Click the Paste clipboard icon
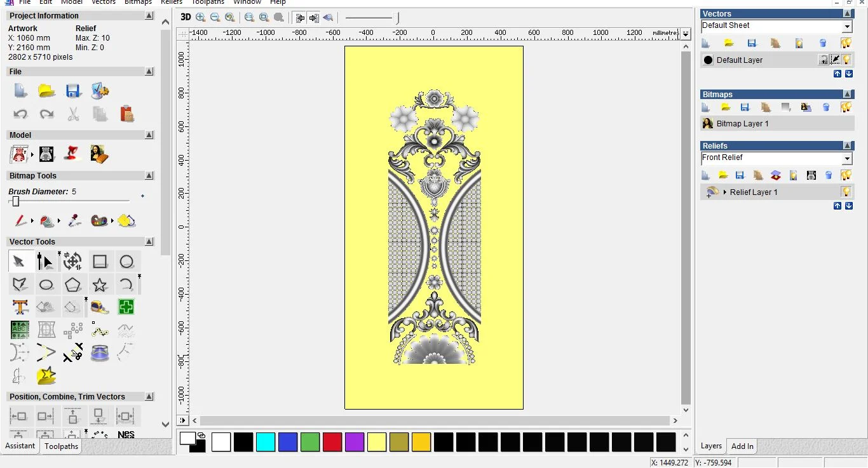This screenshot has width=868, height=468. coord(127,114)
